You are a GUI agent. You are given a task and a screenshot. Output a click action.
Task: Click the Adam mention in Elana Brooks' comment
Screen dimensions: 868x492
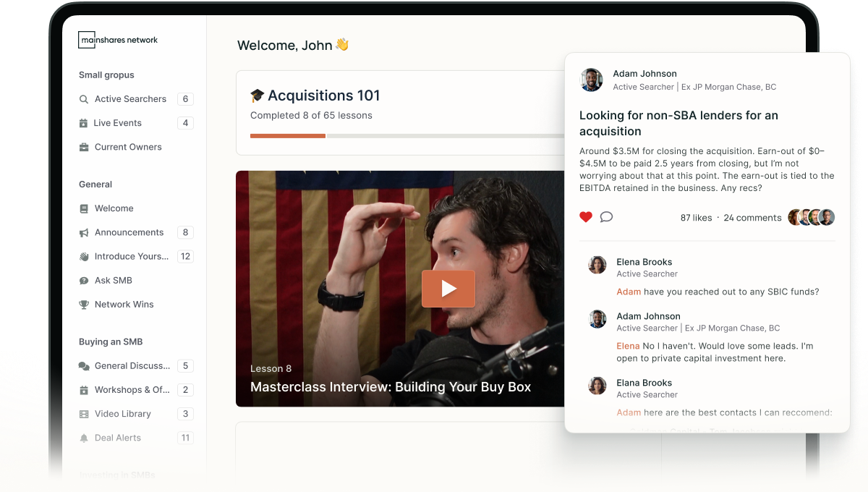pos(629,412)
